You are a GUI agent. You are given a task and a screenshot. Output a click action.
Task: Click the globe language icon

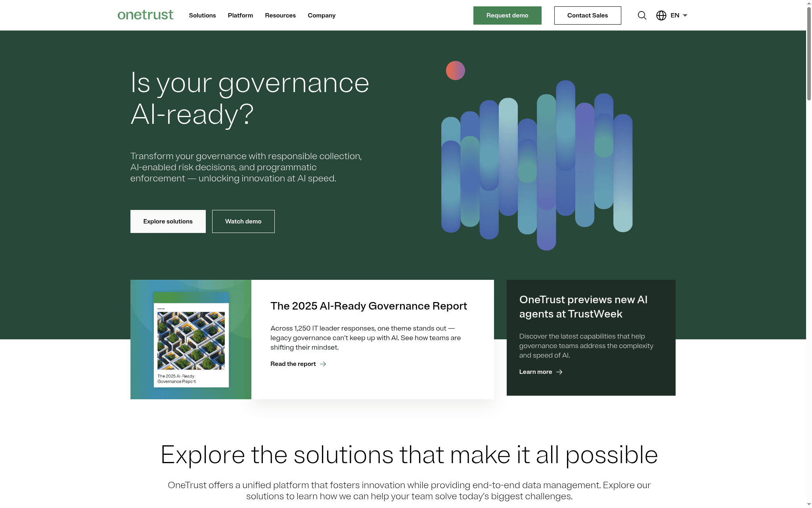click(x=661, y=15)
